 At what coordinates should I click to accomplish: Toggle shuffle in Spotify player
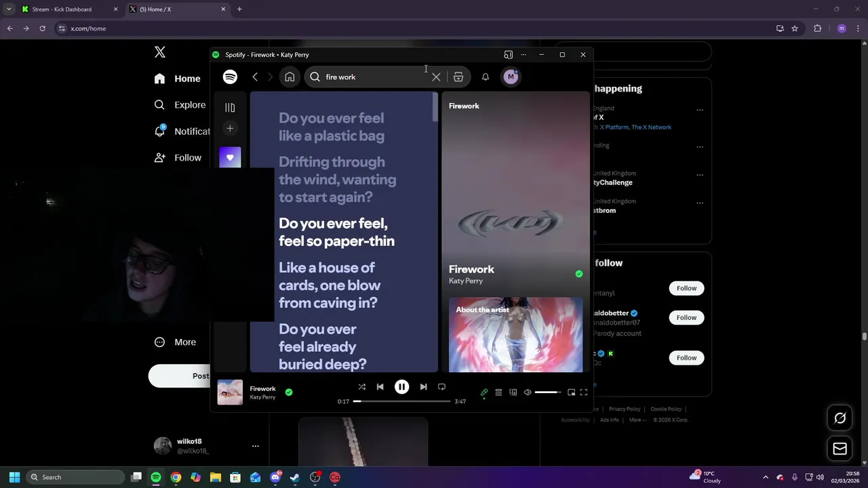tap(361, 387)
